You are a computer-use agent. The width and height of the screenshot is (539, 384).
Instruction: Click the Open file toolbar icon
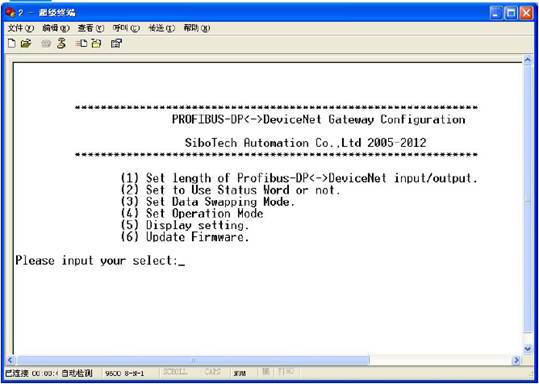26,43
